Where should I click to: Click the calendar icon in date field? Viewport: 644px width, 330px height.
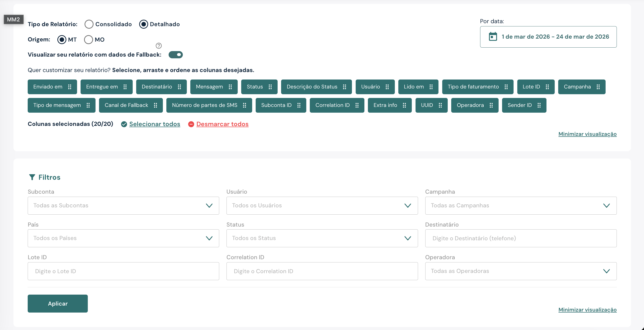point(493,37)
